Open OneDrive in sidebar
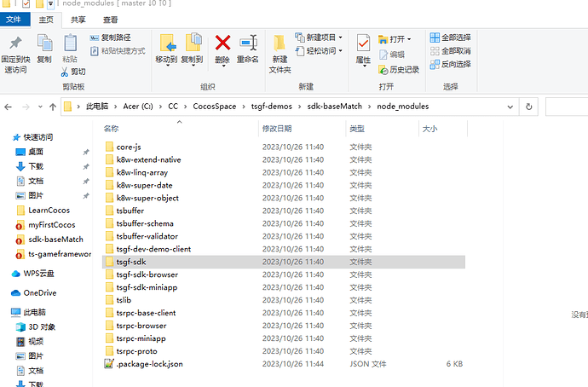The width and height of the screenshot is (588, 387). [x=40, y=293]
